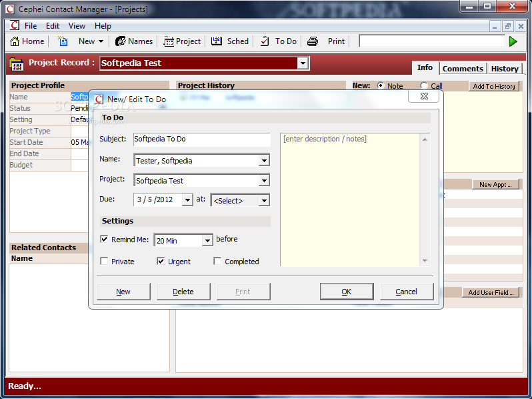Open the Due date picker dropdown
The height and width of the screenshot is (399, 532).
[x=187, y=200]
